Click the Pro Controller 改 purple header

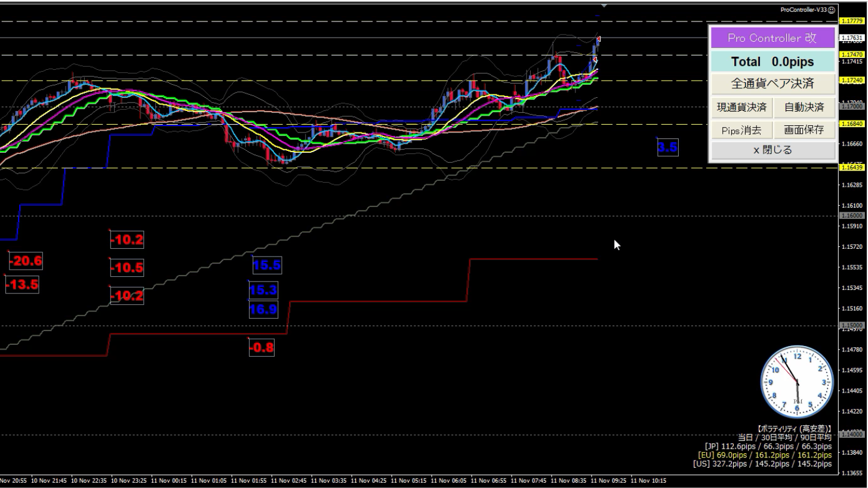tap(772, 38)
